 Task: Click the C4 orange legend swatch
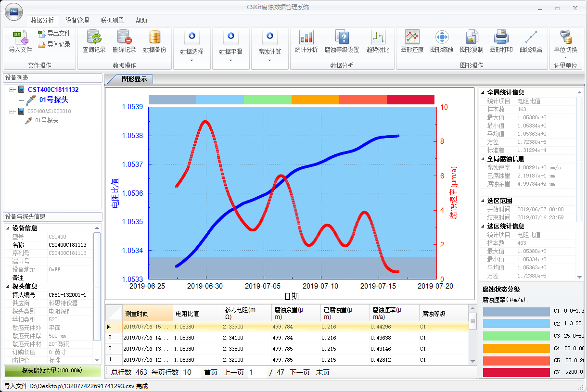tap(516, 348)
